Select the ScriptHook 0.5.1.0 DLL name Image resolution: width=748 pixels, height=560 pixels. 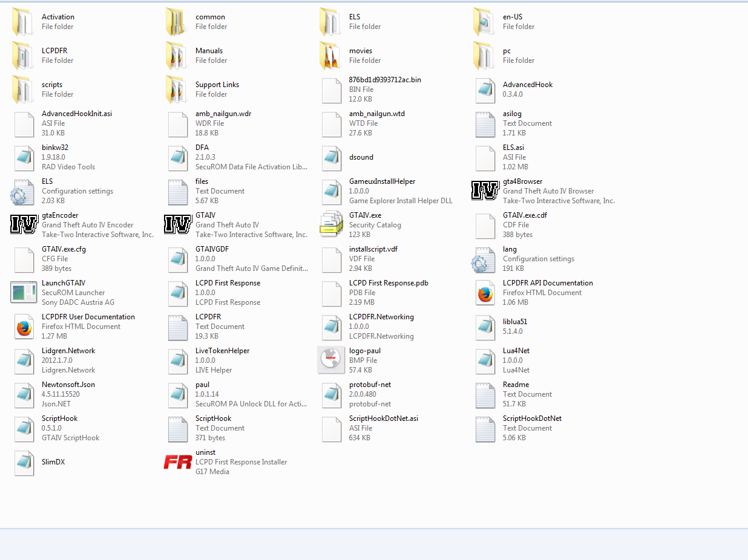point(60,418)
